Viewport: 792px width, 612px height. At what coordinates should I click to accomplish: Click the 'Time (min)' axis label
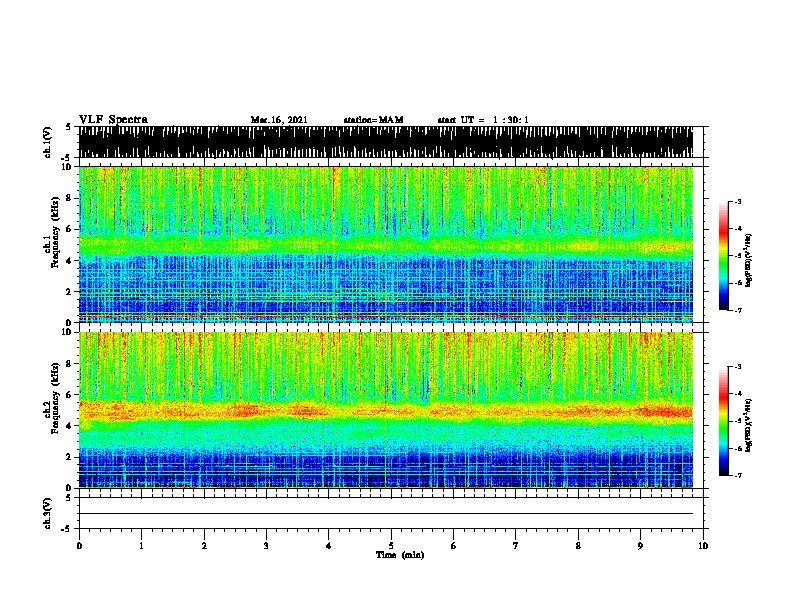point(400,555)
